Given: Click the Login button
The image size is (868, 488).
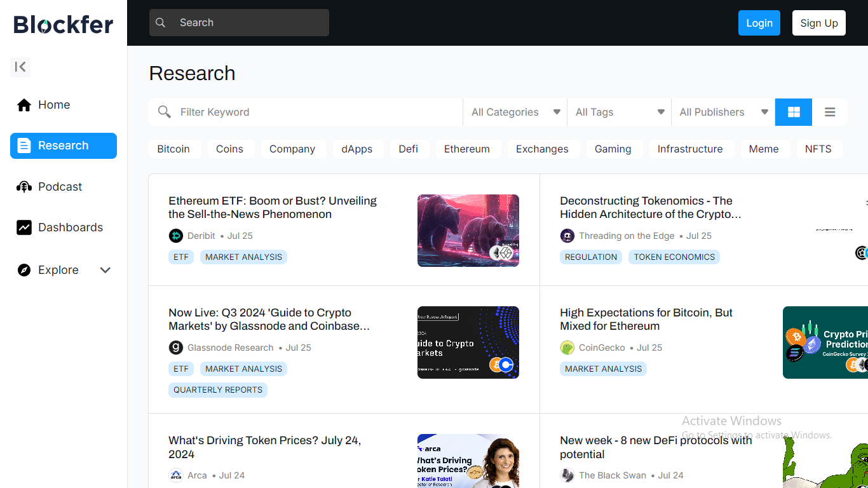Looking at the screenshot, I should coord(759,23).
